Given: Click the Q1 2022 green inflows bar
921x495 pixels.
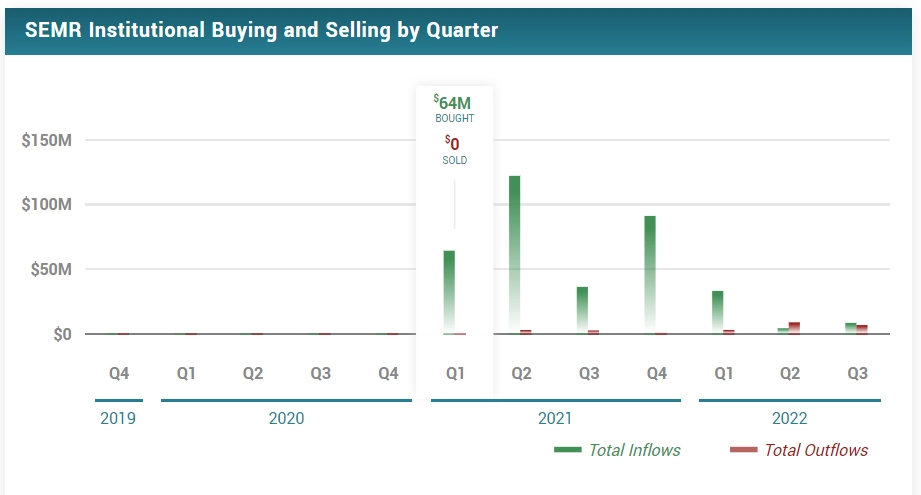Looking at the screenshot, I should coord(717,310).
